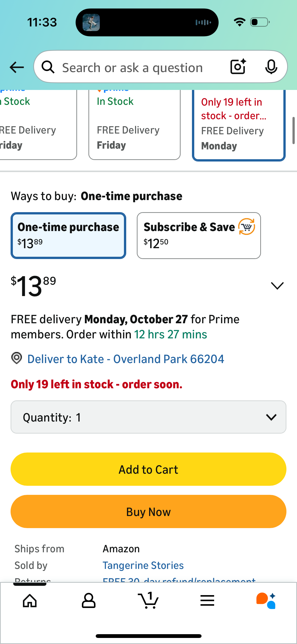Open Tangerine Stories seller link
297x644 pixels.
click(x=143, y=566)
